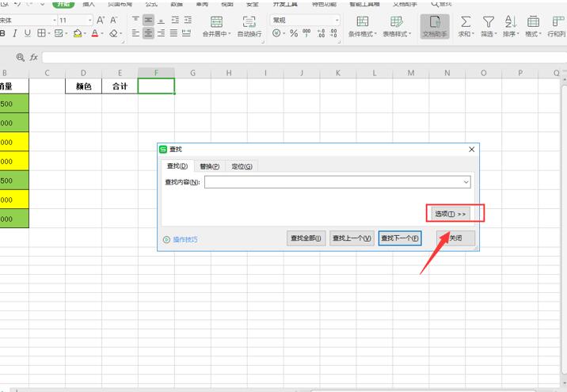Set vertical middle alignment
This screenshot has width=567, height=392.
148,21
